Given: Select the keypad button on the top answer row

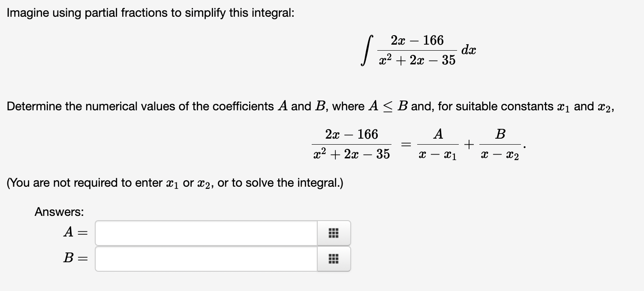Looking at the screenshot, I should tap(334, 233).
